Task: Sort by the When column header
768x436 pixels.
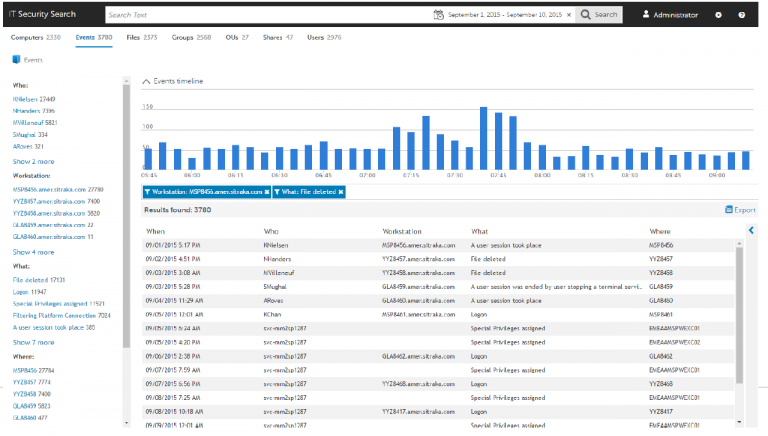Action: [155, 231]
